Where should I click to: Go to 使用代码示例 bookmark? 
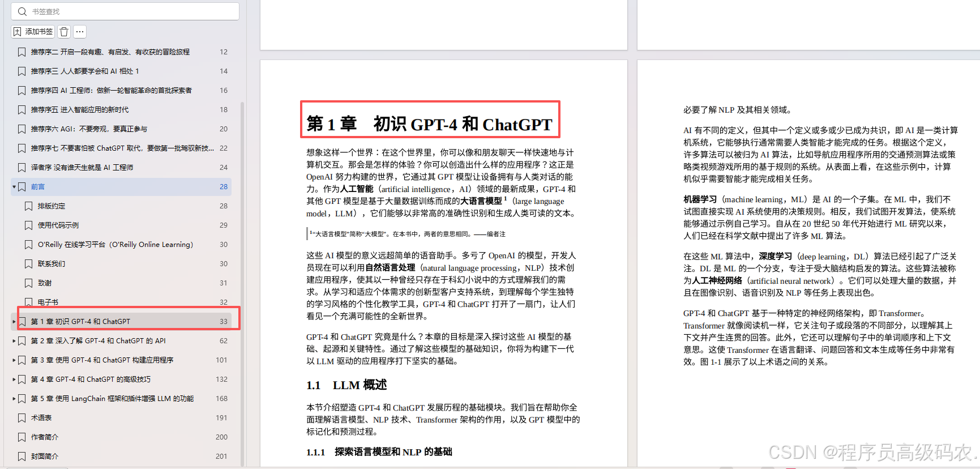coord(58,225)
